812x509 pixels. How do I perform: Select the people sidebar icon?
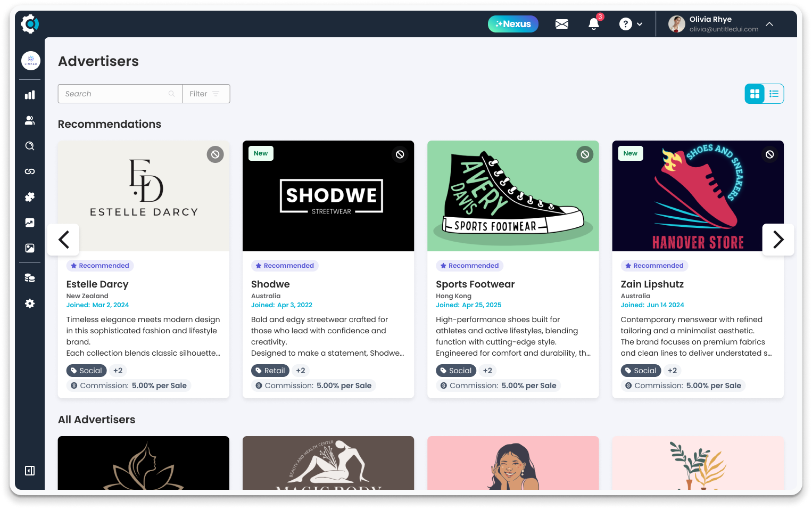(30, 120)
